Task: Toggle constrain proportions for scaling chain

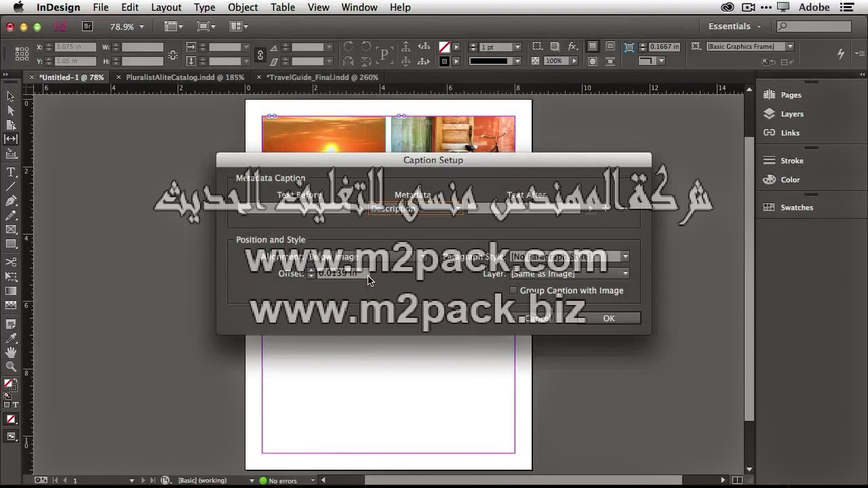Action: 260,54
